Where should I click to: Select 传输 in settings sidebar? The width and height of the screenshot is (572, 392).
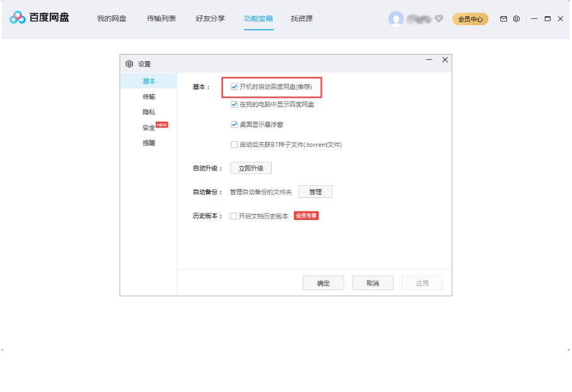pos(149,96)
